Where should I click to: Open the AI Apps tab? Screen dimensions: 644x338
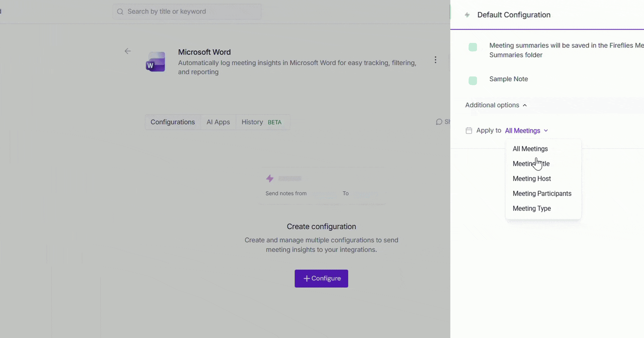tap(218, 122)
